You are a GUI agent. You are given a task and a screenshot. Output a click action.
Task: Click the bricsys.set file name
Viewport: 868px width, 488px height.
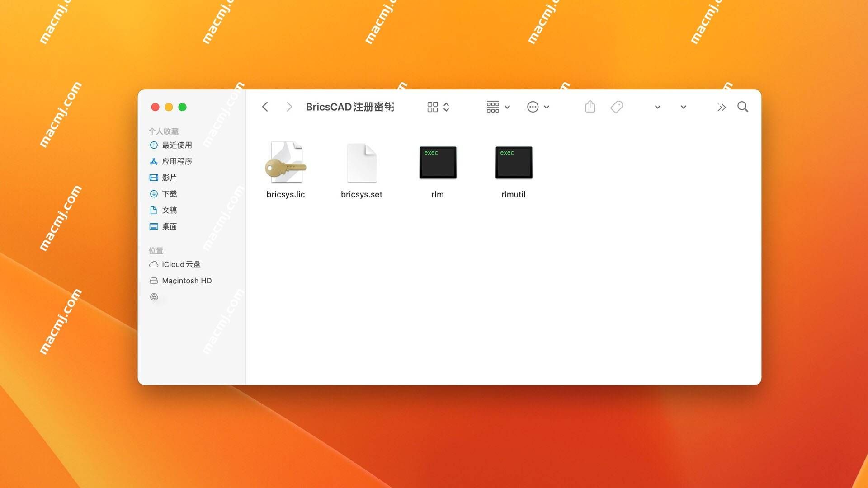point(362,194)
